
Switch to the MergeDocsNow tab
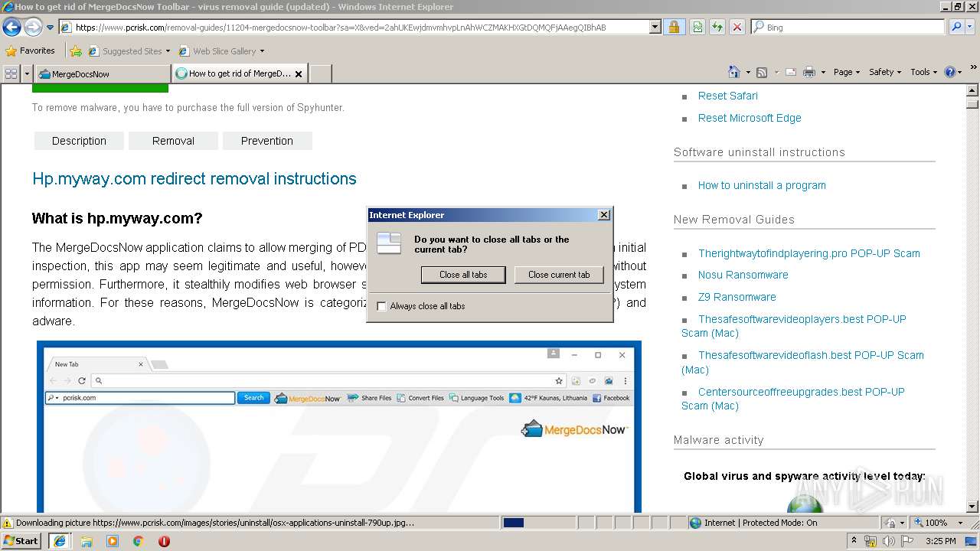(x=103, y=73)
